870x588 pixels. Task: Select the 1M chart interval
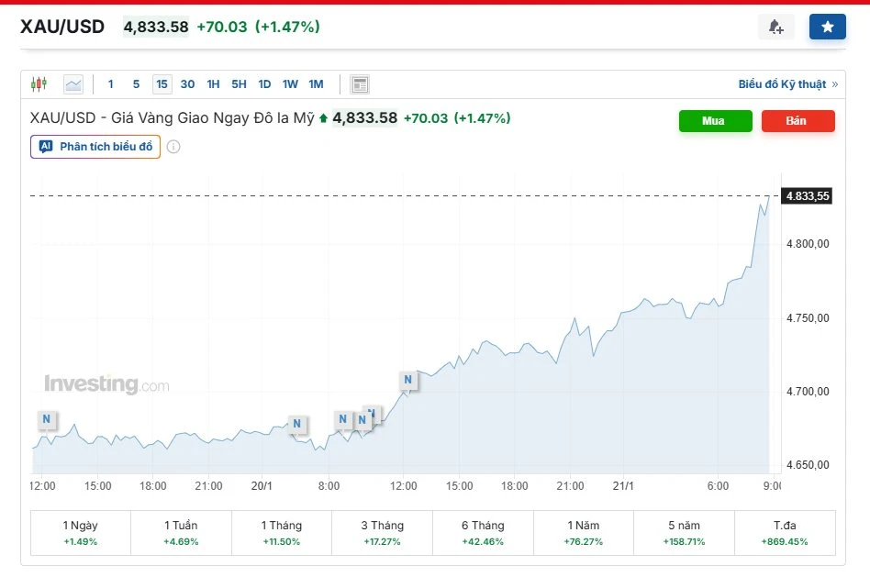pyautogui.click(x=316, y=84)
